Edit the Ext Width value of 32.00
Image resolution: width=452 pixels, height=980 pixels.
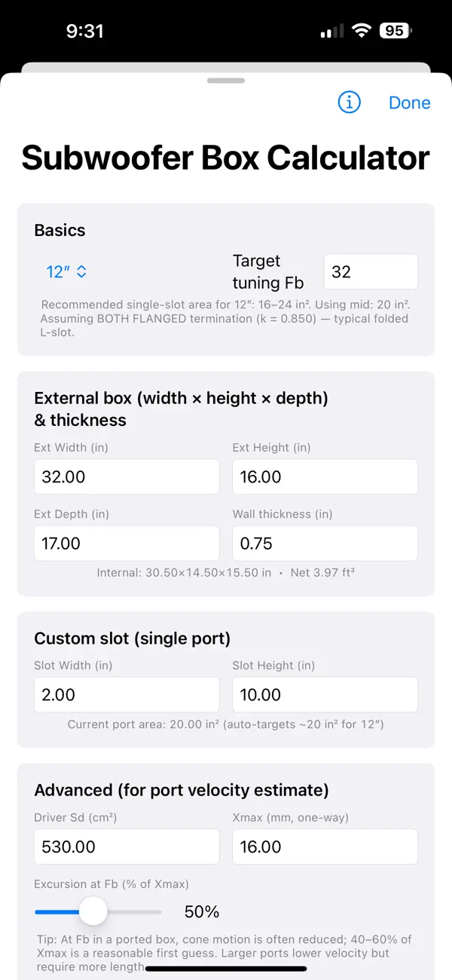click(126, 476)
